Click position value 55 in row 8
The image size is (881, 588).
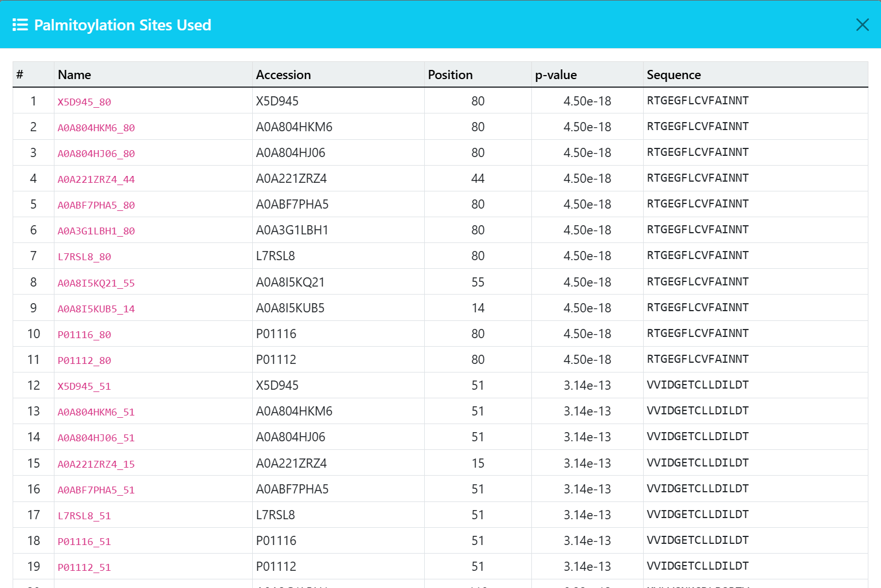coord(478,283)
